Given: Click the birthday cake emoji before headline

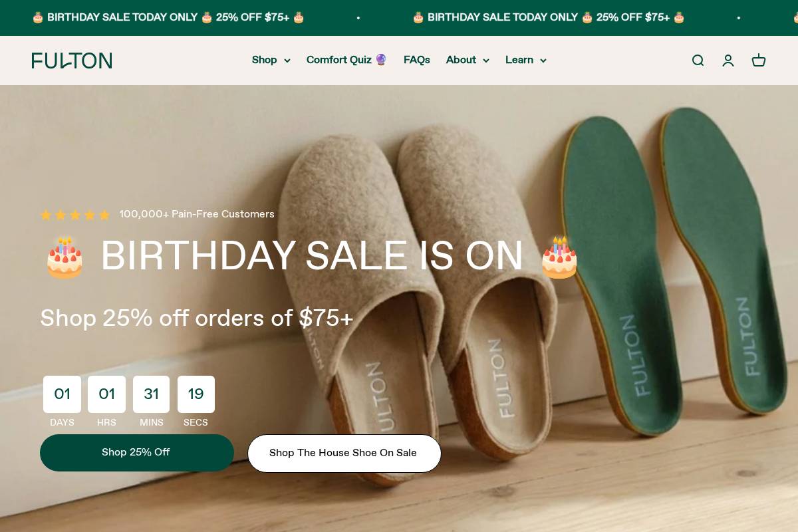Looking at the screenshot, I should (65, 257).
